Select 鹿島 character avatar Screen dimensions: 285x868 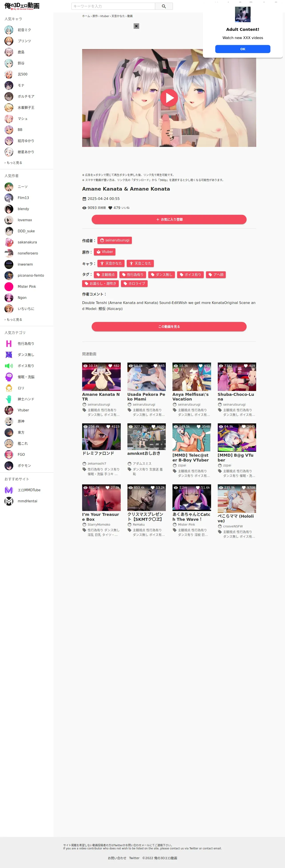9,52
